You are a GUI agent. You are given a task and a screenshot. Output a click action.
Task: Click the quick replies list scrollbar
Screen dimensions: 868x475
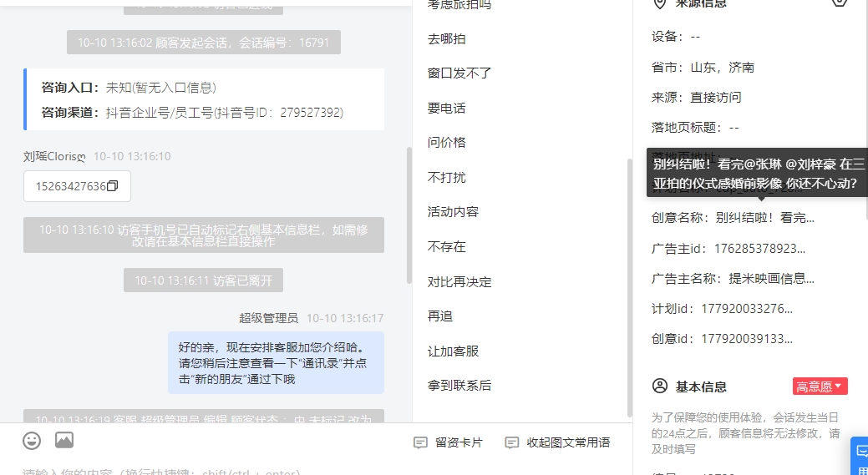point(629,287)
